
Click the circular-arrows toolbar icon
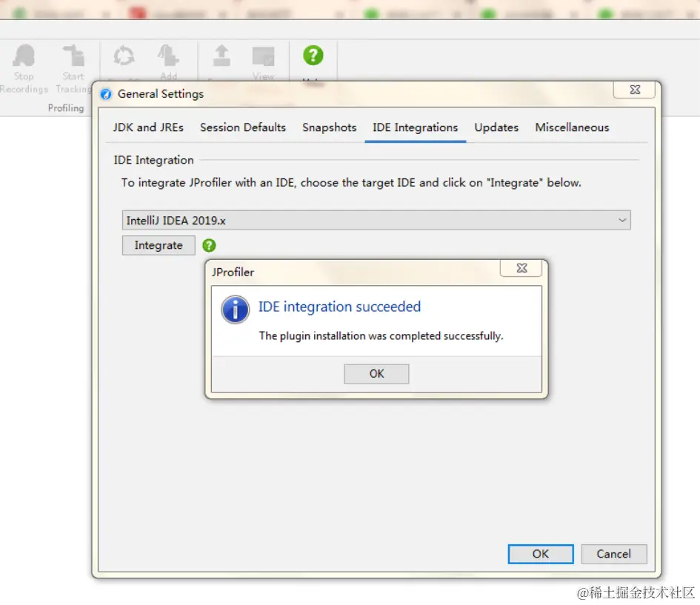(x=124, y=56)
